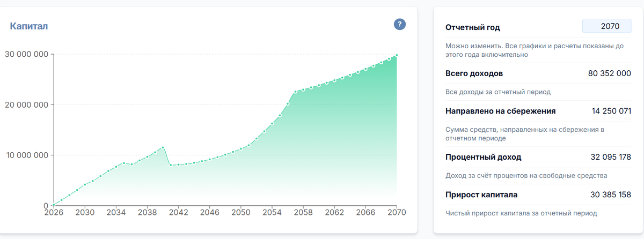Select the Процентный доход label
644x239 pixels.
(x=484, y=157)
